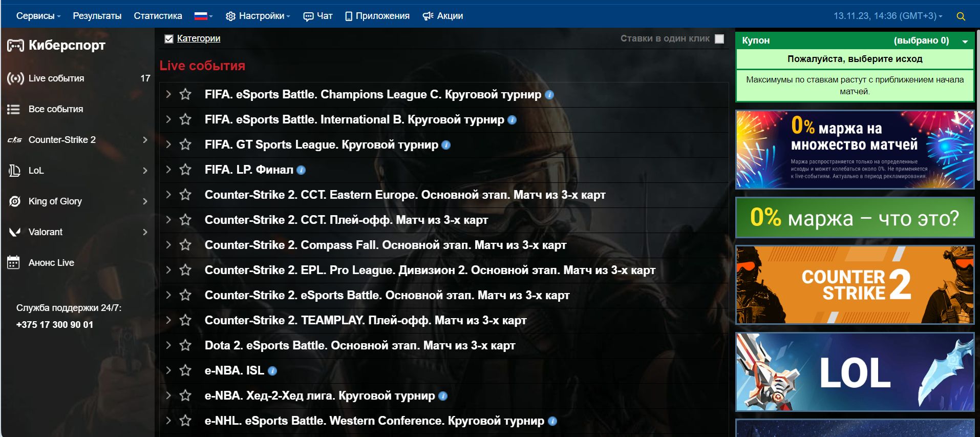
Task: Open info icon beside e-NBA ISL
Action: tap(272, 371)
